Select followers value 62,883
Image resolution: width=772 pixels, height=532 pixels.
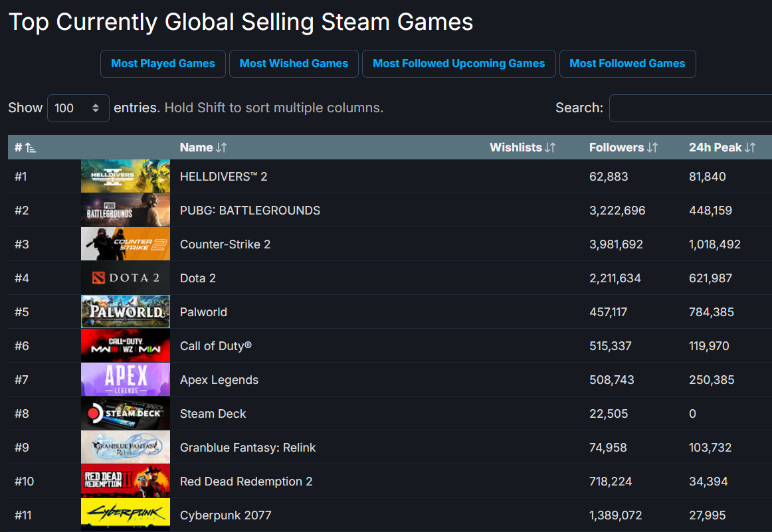(x=609, y=177)
